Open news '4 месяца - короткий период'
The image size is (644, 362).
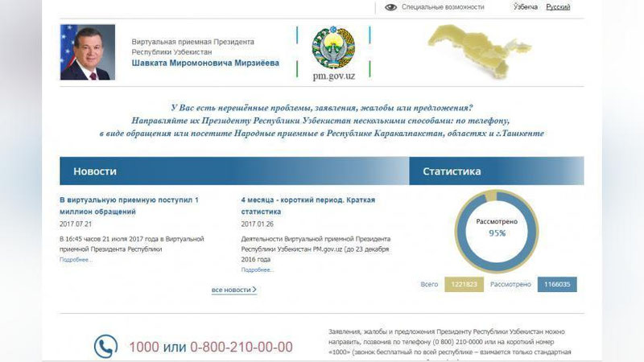click(308, 206)
